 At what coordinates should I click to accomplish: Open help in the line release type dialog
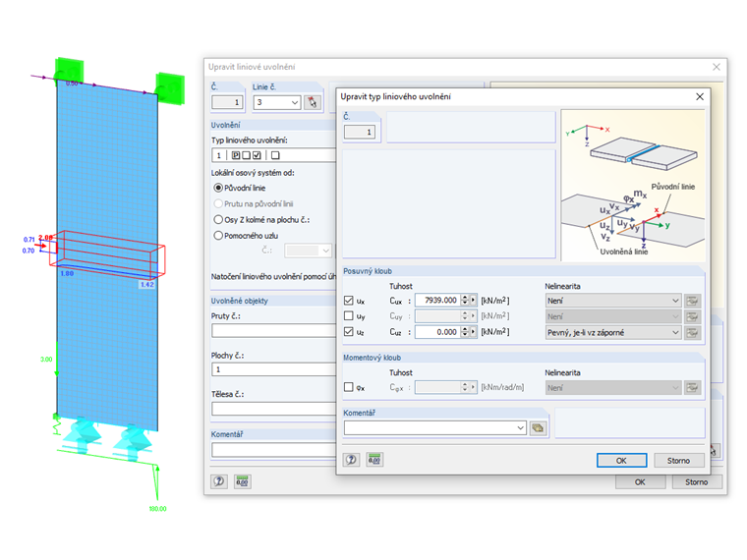pos(352,460)
